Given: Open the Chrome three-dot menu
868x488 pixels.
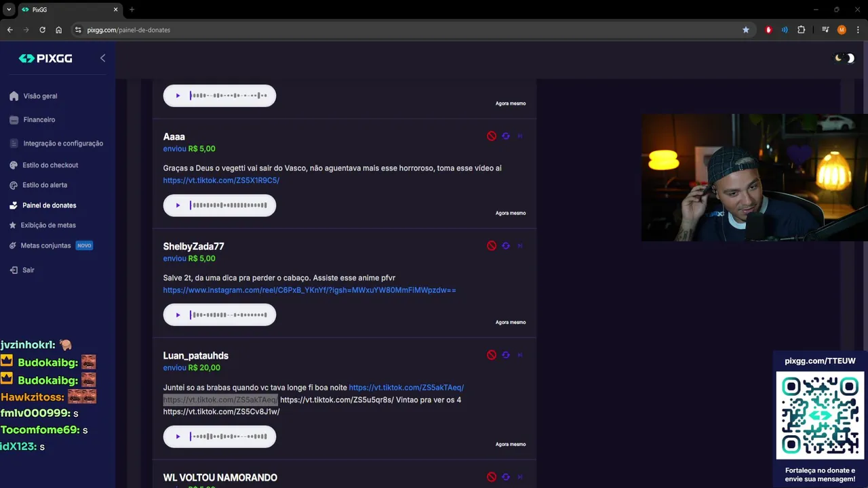Looking at the screenshot, I should (859, 30).
